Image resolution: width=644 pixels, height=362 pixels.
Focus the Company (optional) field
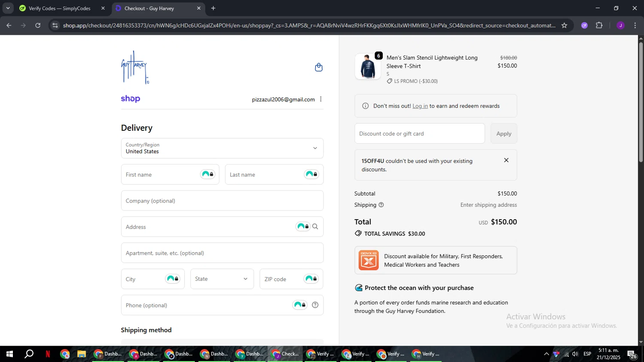click(222, 201)
